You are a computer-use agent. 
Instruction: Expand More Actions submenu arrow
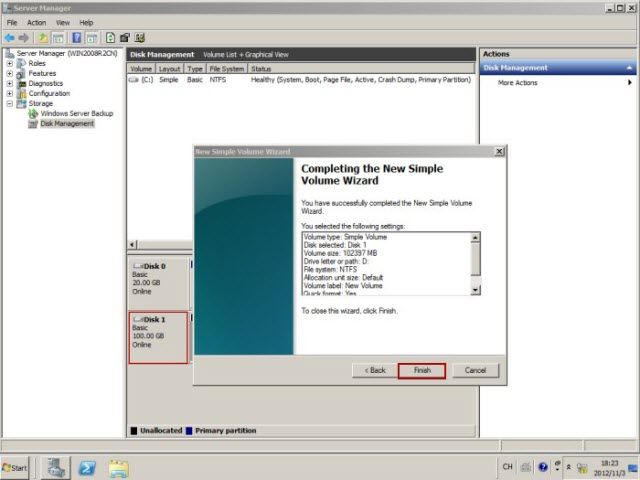tap(630, 82)
